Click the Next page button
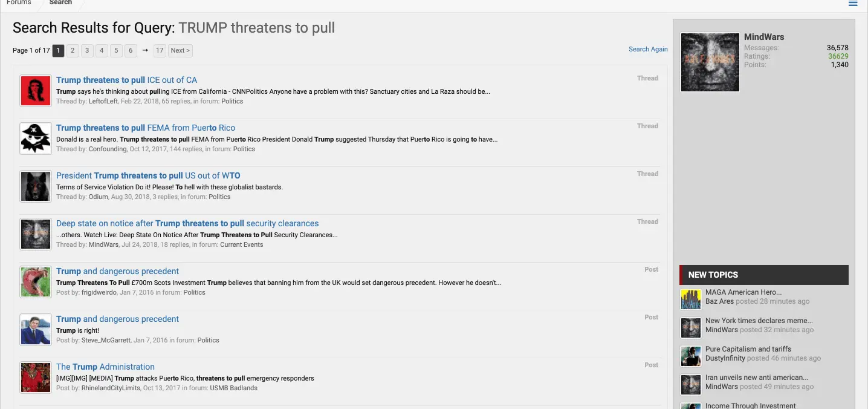 coord(180,51)
